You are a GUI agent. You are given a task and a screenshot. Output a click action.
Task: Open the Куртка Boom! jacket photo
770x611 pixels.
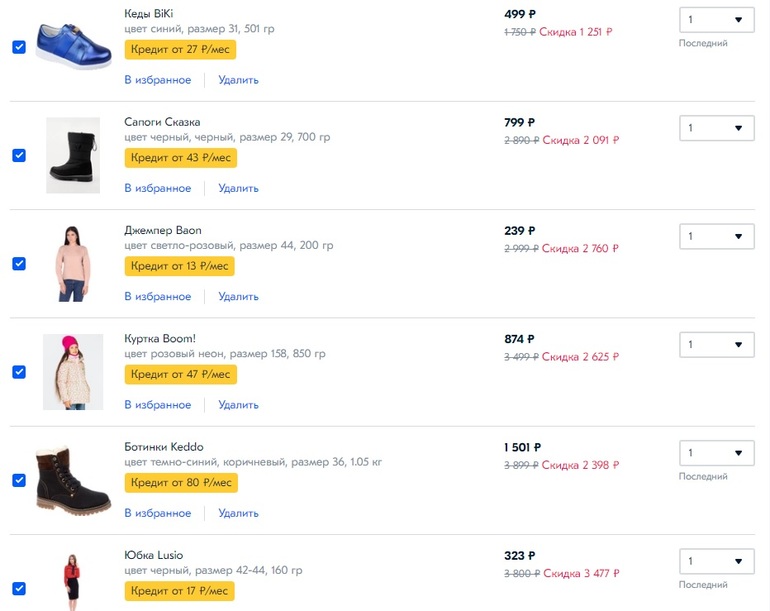click(x=73, y=372)
